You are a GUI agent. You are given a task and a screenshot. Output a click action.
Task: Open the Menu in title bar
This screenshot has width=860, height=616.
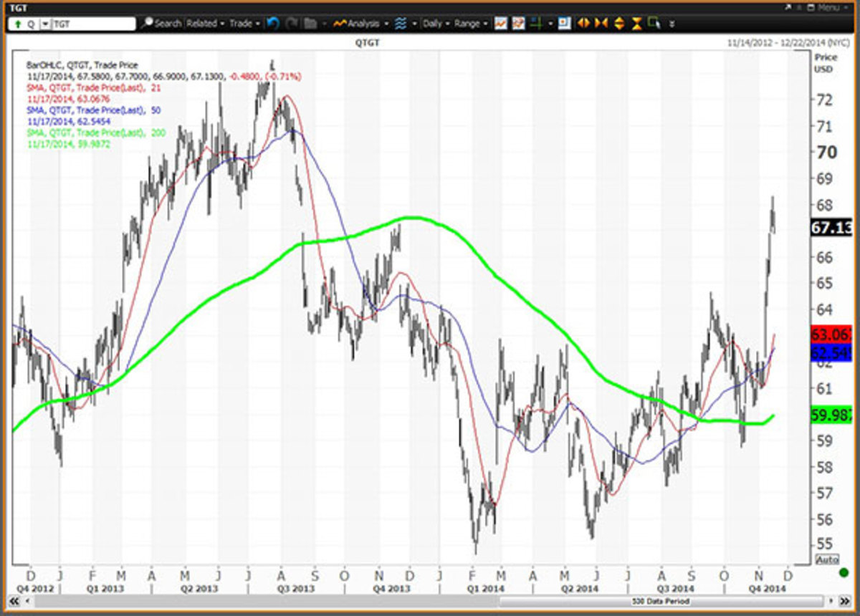(826, 7)
